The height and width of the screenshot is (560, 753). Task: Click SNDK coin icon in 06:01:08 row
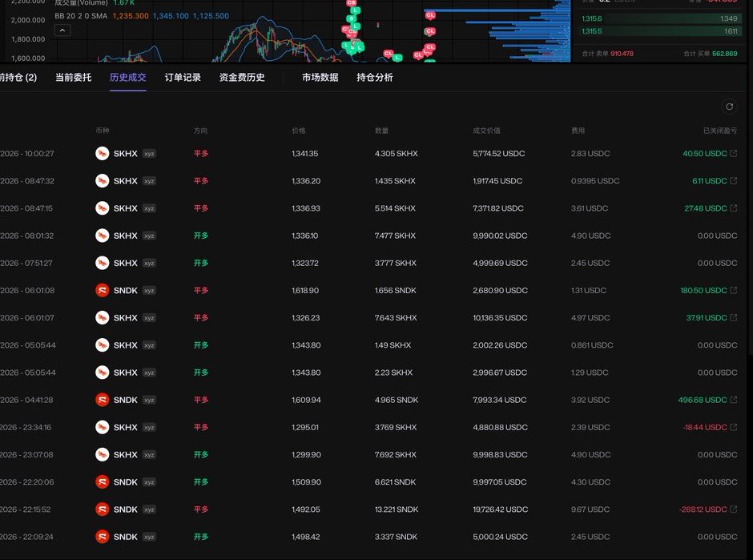(102, 290)
